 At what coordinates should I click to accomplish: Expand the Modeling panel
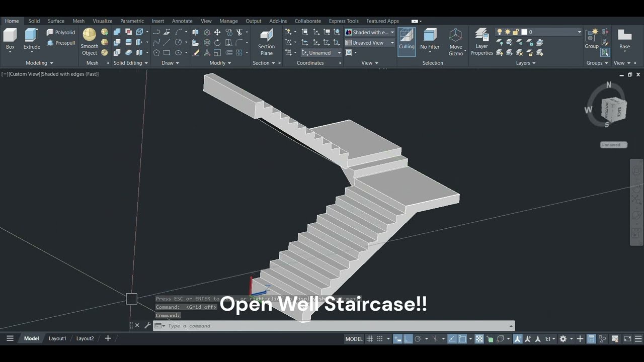point(40,63)
